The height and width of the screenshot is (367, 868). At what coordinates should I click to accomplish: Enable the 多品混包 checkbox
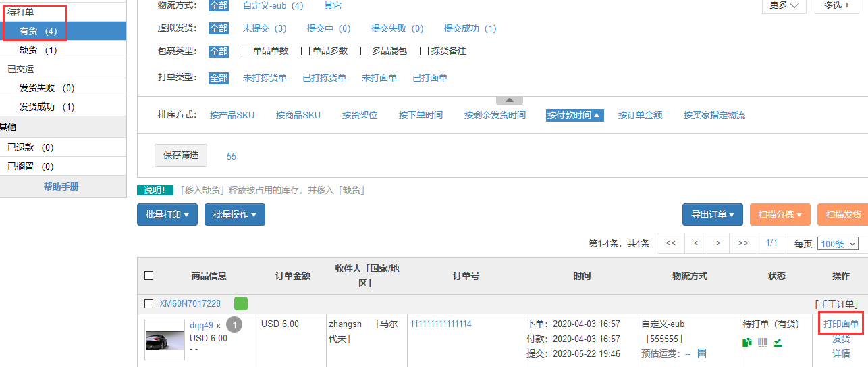coord(365,51)
